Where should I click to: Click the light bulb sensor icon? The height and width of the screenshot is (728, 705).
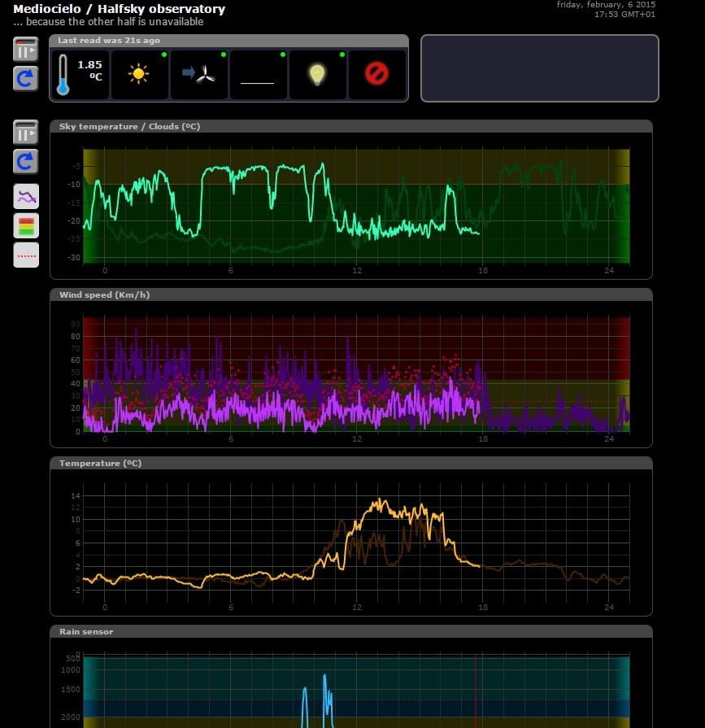318,75
